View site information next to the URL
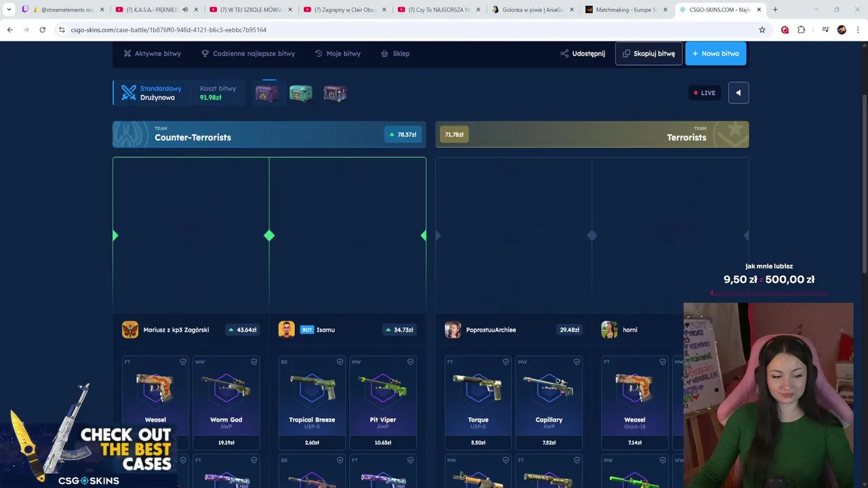The image size is (868, 488). coord(61,30)
